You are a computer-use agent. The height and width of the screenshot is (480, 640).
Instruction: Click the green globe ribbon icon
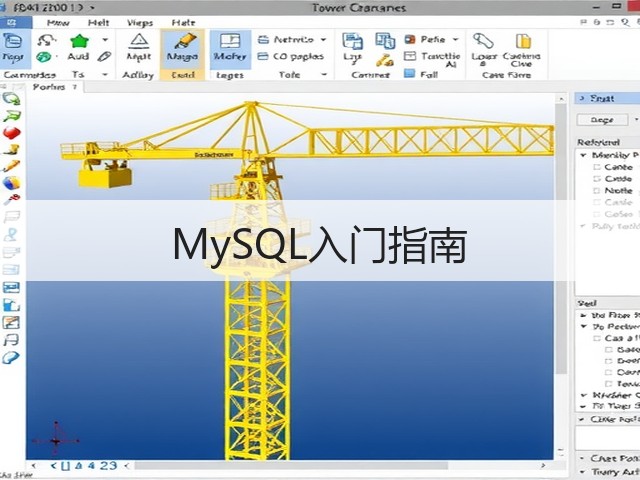click(x=43, y=57)
